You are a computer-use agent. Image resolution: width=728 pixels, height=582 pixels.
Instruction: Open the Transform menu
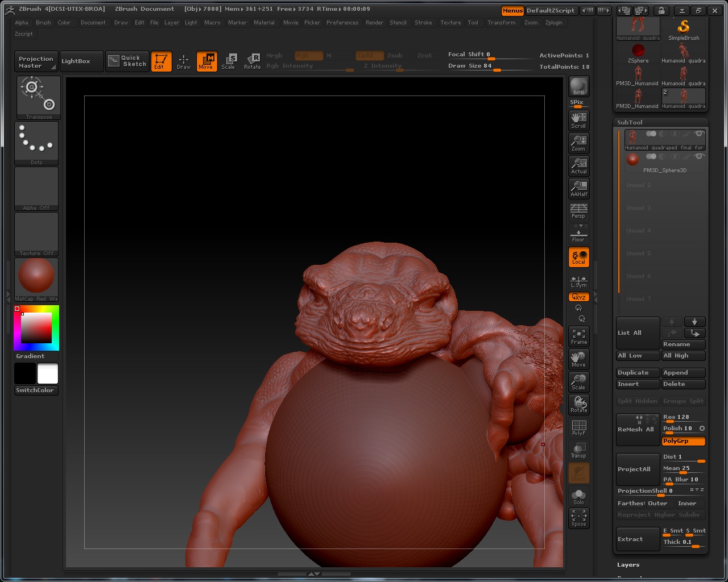(x=502, y=23)
